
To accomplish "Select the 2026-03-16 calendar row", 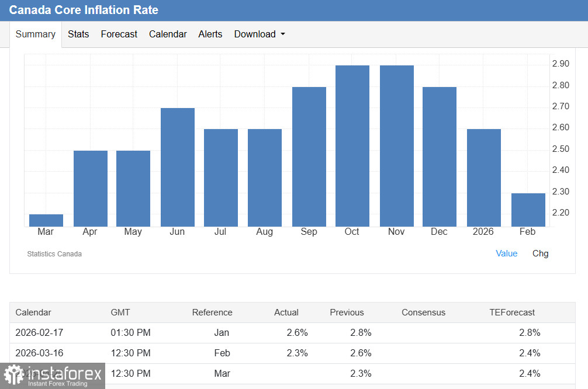I will 292,353.
